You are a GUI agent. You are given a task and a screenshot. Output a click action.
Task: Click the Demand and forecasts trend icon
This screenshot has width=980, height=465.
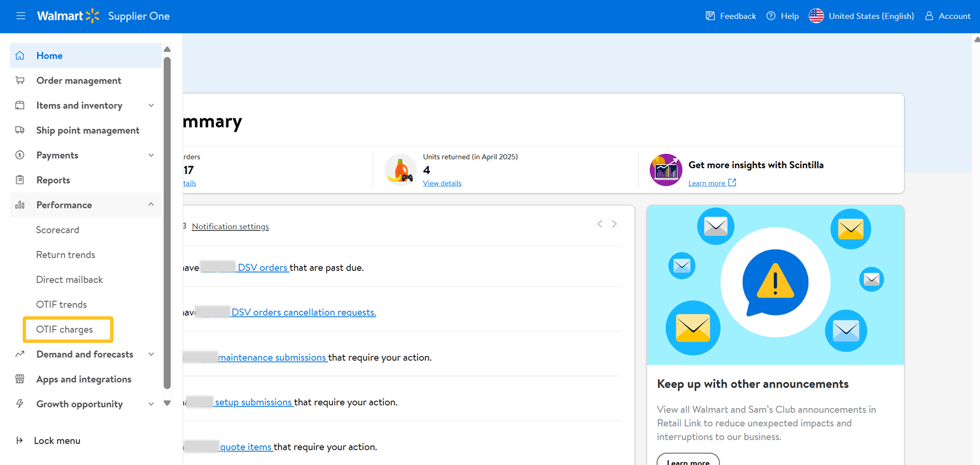(x=20, y=354)
